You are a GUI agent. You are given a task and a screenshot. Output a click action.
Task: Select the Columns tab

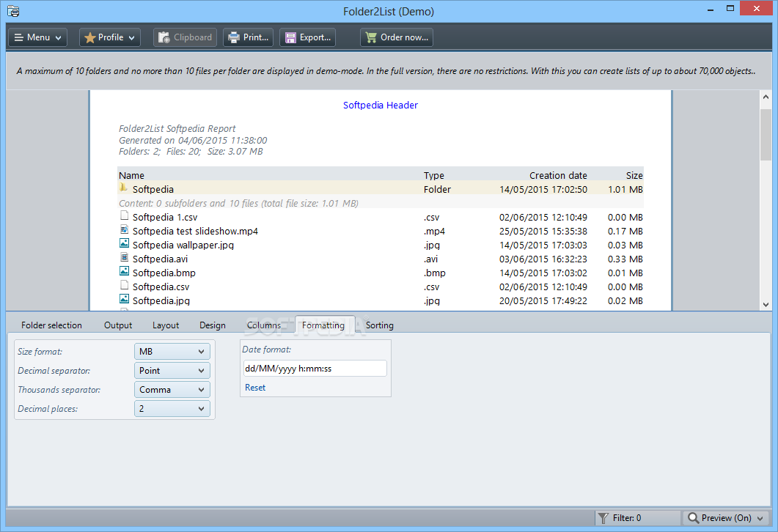point(264,325)
